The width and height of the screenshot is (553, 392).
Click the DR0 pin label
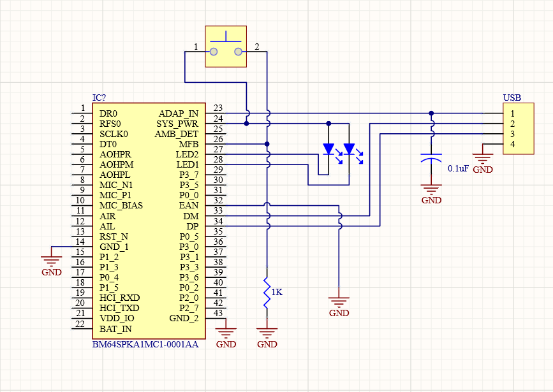[108, 113]
